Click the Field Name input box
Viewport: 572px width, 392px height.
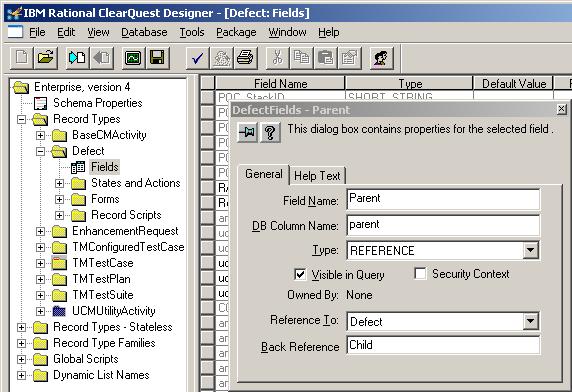pyautogui.click(x=443, y=199)
